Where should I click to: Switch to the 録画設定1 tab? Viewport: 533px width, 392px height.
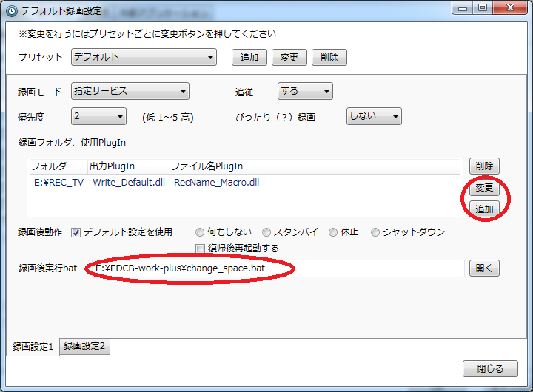tap(33, 347)
